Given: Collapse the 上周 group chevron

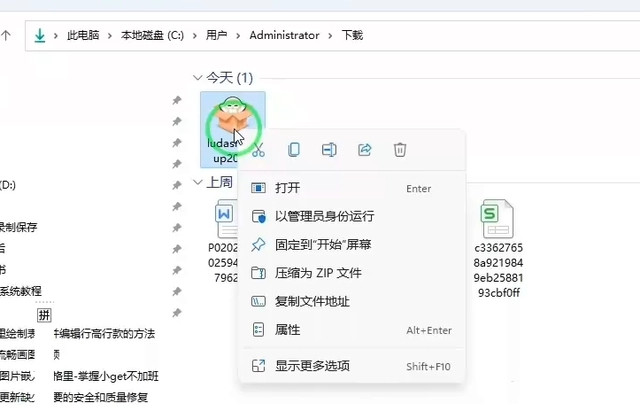Looking at the screenshot, I should click(198, 182).
